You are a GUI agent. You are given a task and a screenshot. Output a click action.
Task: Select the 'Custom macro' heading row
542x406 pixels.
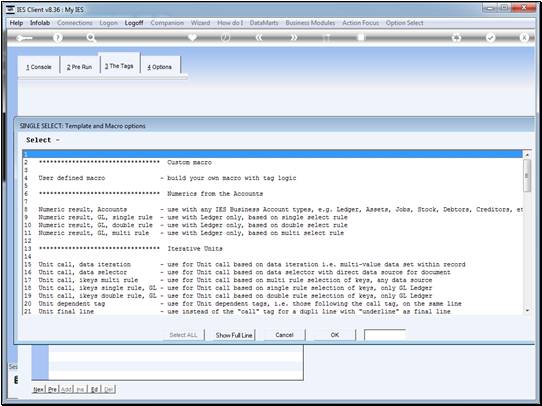pos(273,162)
